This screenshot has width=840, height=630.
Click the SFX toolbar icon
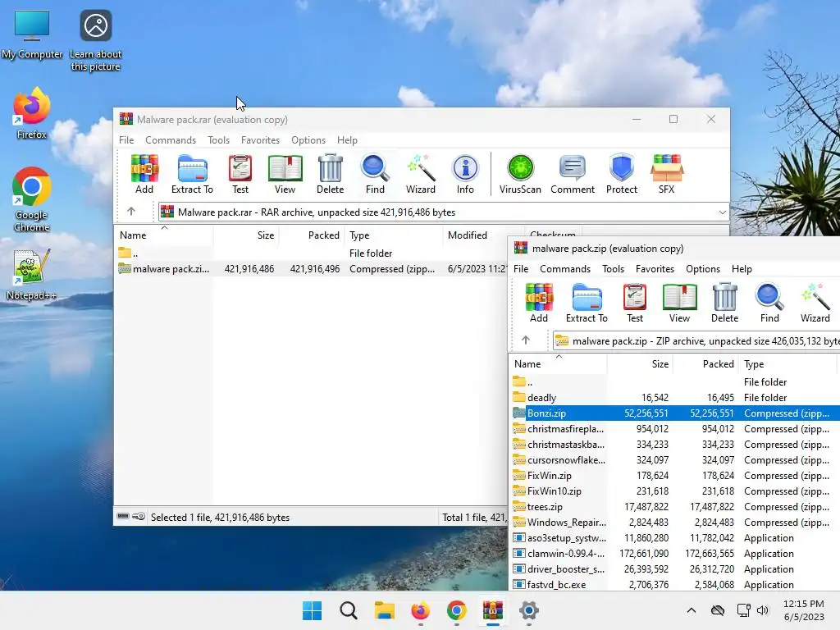coord(666,174)
